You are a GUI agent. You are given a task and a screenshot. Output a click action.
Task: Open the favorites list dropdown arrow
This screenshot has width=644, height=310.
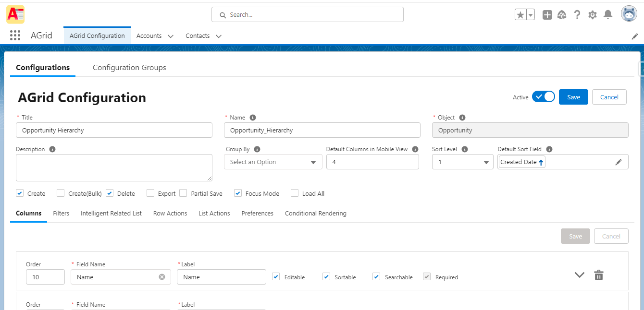[531, 15]
